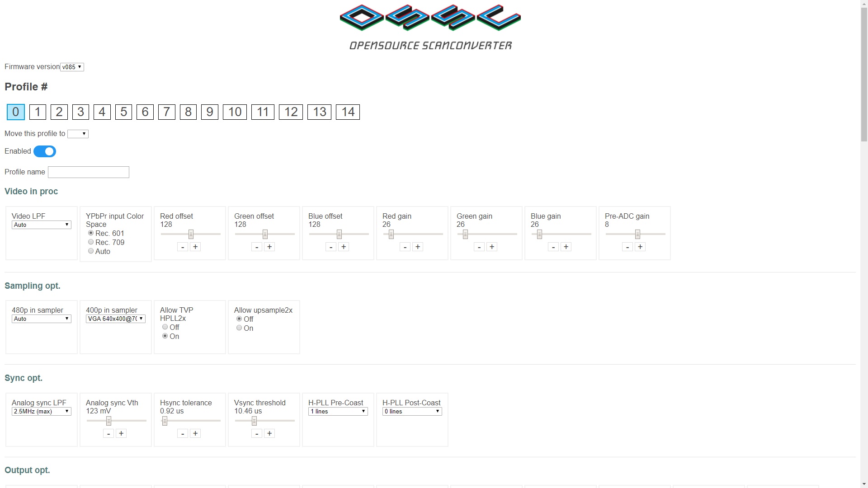Increase Hsync tolerance with plus button
The height and width of the screenshot is (488, 868).
(195, 433)
